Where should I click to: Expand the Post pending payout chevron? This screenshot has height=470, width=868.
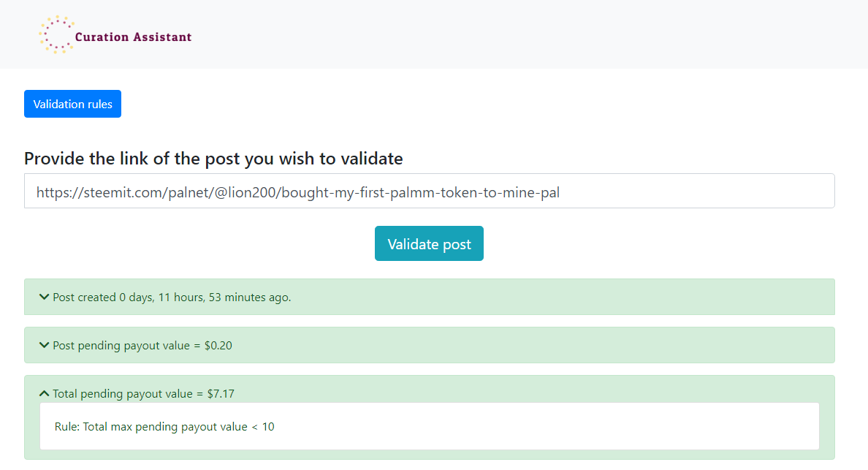tap(44, 345)
